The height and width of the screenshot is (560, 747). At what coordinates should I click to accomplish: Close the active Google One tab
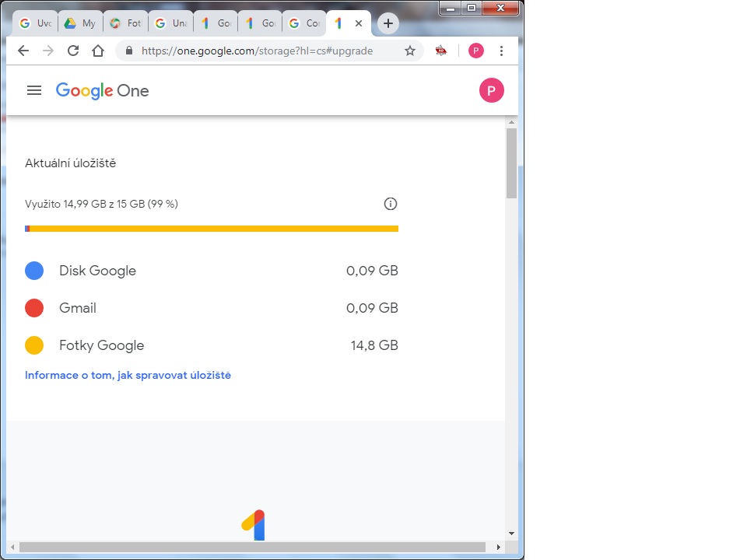pos(359,23)
